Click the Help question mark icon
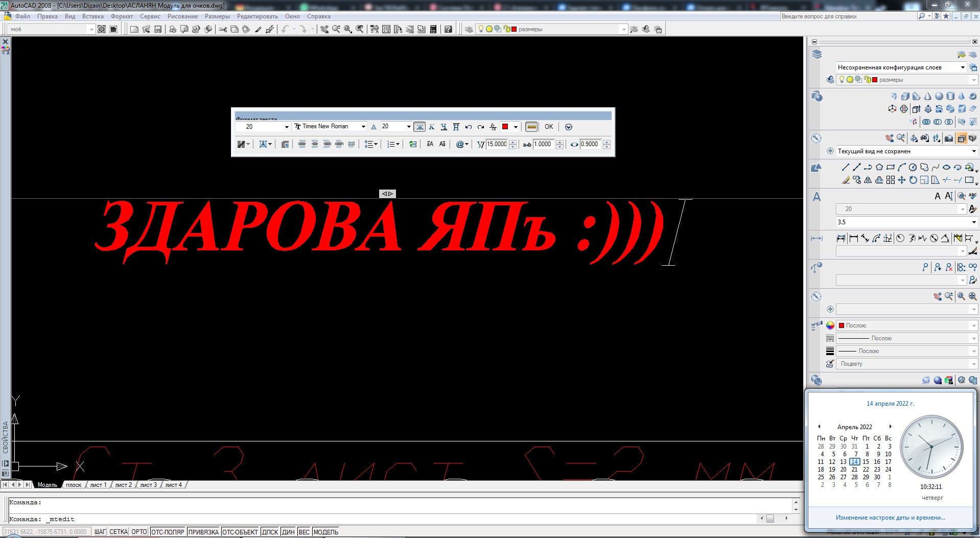The width and height of the screenshot is (980, 538). click(448, 29)
